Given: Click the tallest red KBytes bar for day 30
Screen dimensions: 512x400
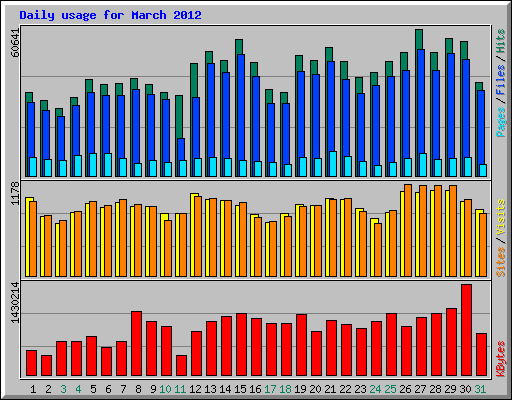Looking at the screenshot, I should pos(466,330).
